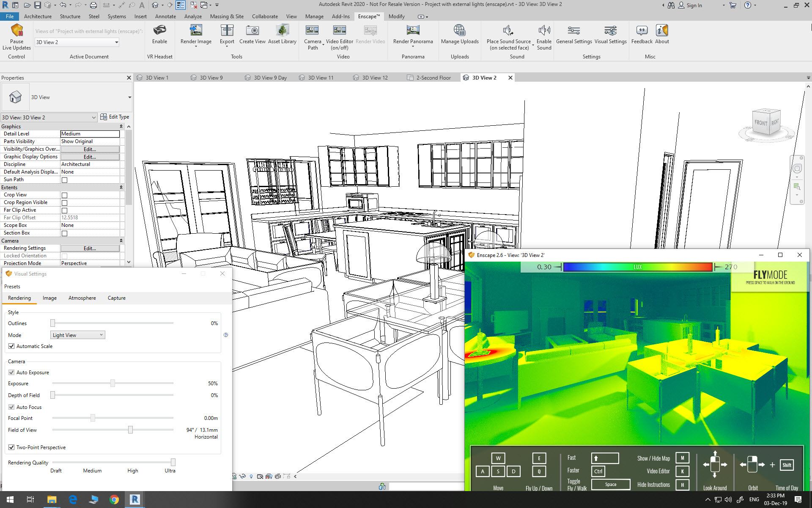Click Edit for Visibility/Graphics Overrides
Screen dimensions: 812x508
[x=90, y=149]
